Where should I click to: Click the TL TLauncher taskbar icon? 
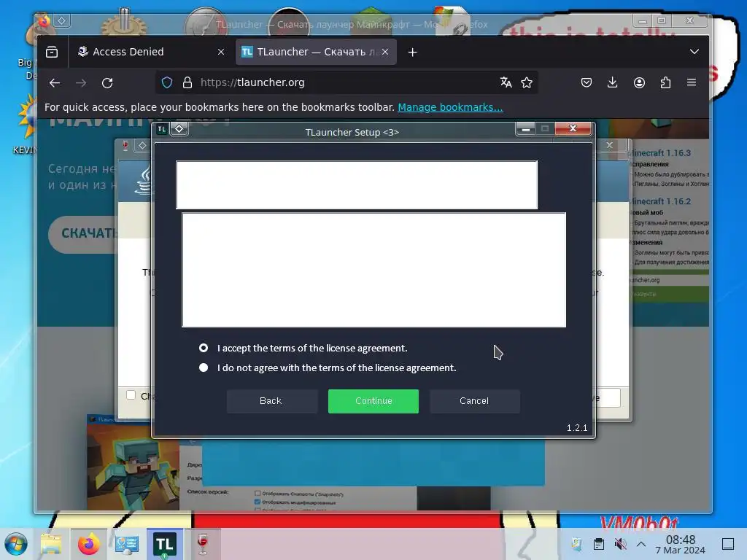tap(164, 544)
